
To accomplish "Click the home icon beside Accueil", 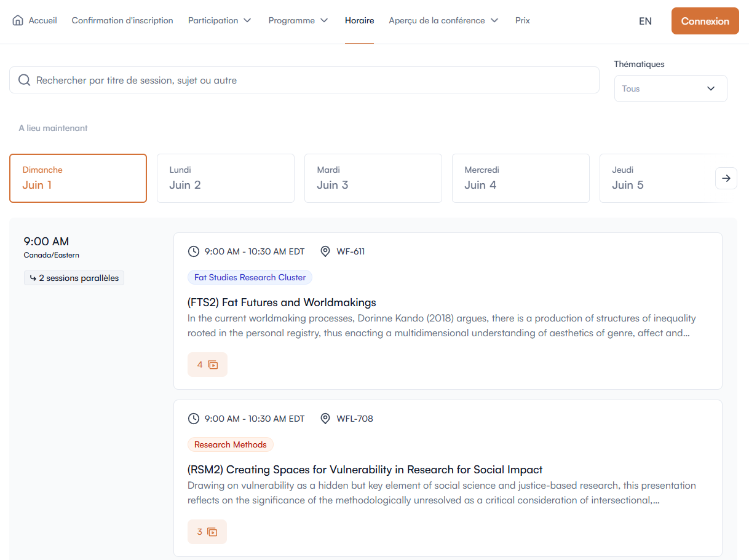I will click(18, 20).
